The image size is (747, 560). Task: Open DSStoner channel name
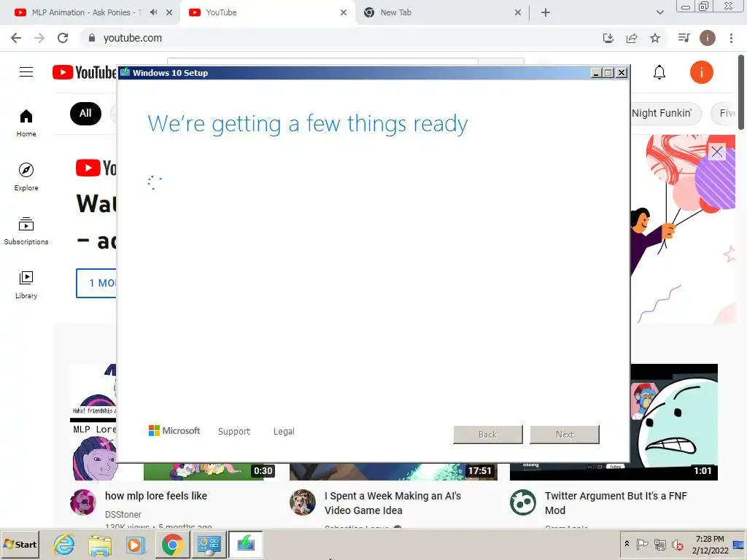click(x=123, y=514)
